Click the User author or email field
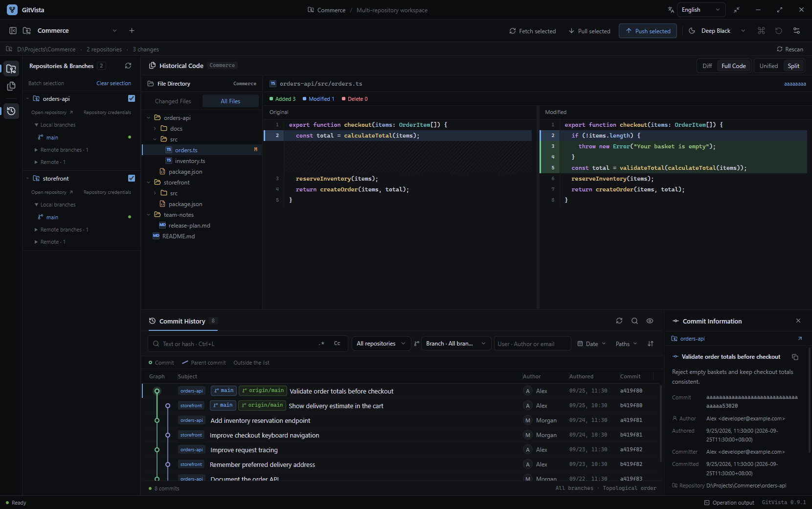The width and height of the screenshot is (812, 509). (533, 344)
